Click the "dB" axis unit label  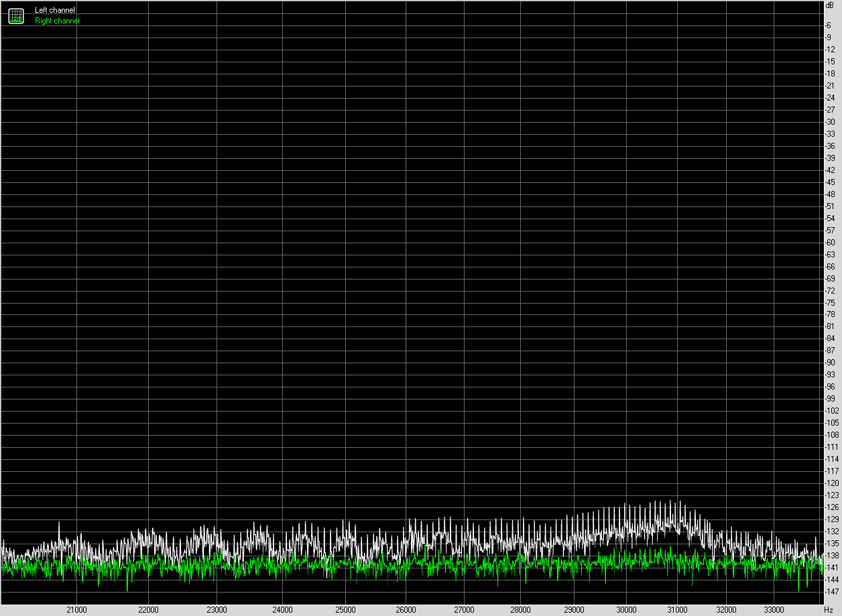coord(829,5)
